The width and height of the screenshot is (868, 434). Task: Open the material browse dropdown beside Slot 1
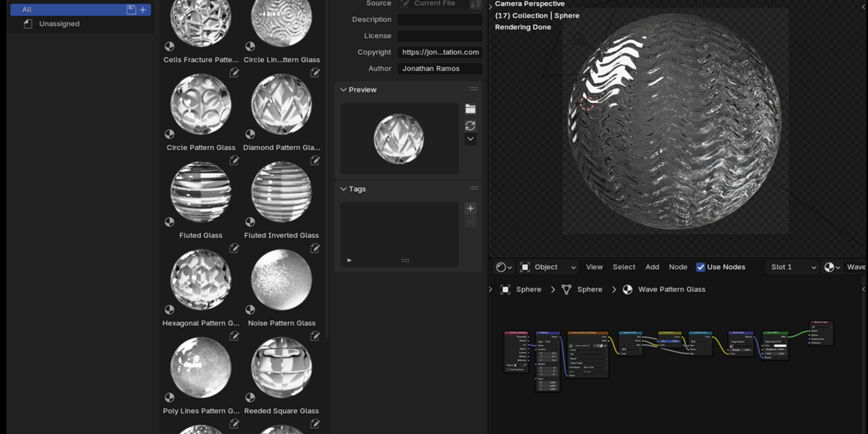832,267
